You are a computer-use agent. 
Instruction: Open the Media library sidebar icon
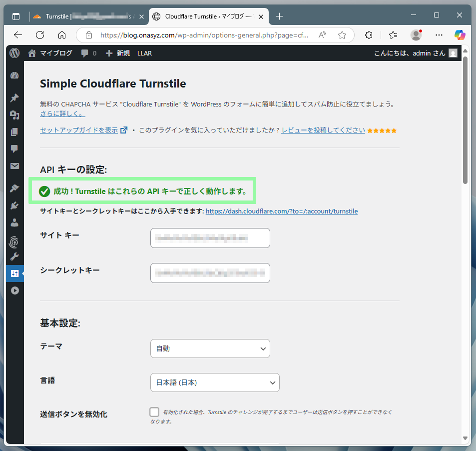point(14,115)
